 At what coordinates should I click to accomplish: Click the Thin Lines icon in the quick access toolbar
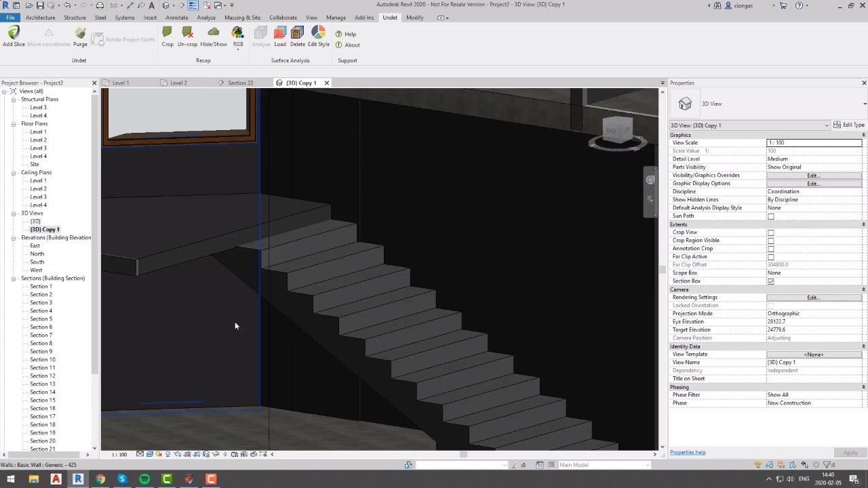193,5
